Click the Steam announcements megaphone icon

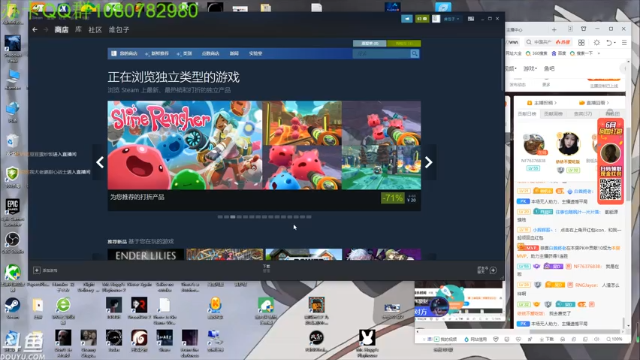[407, 19]
